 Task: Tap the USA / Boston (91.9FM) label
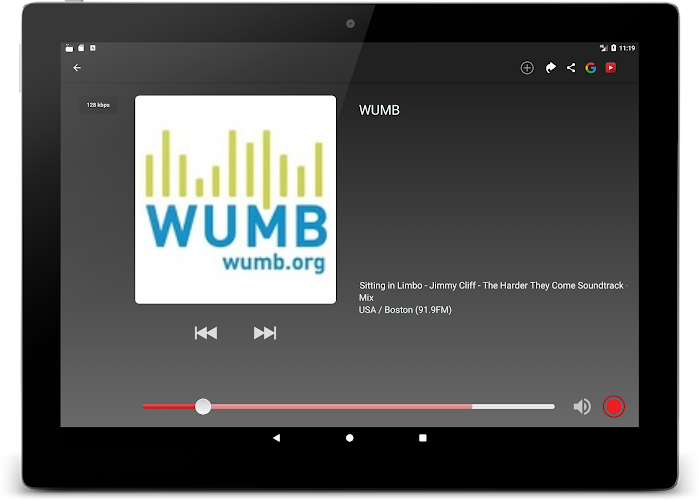click(x=405, y=310)
